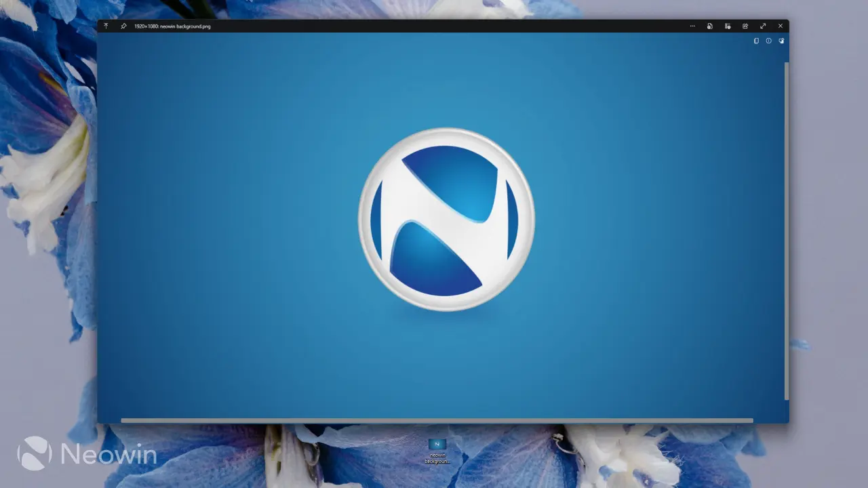
Task: Select the neowin background file on desktop
Action: pos(437,451)
